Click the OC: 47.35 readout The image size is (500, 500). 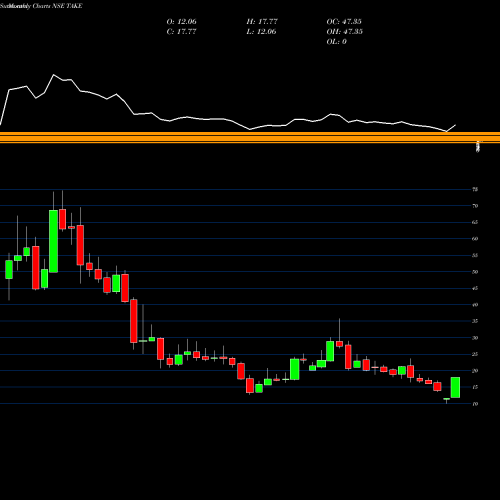click(344, 22)
